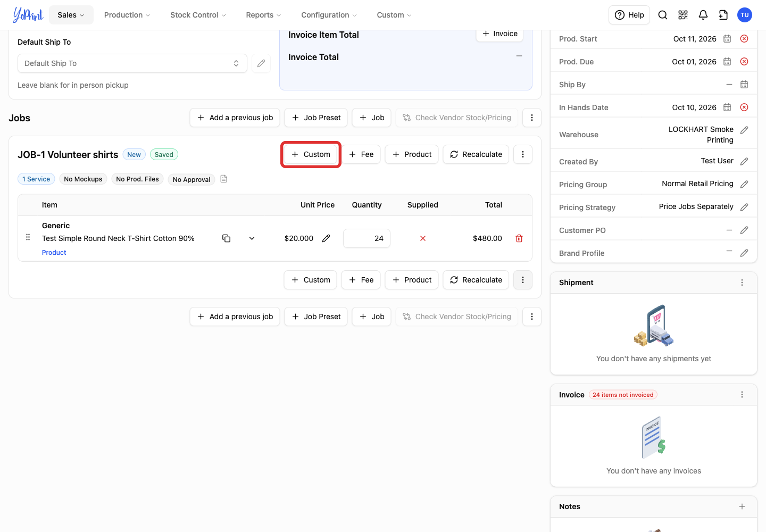
Task: Clear the Prod. Start date
Action: click(x=744, y=39)
